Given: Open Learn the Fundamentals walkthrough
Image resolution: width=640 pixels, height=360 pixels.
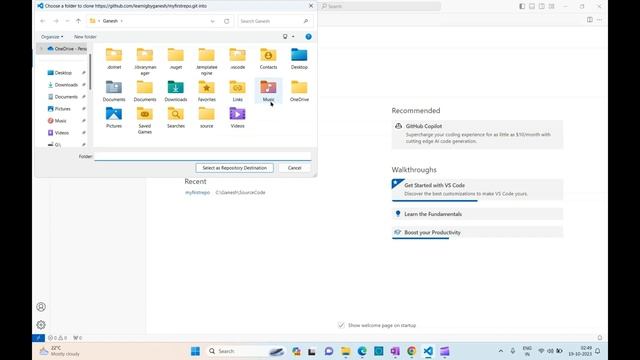Looking at the screenshot, I should click(x=477, y=214).
